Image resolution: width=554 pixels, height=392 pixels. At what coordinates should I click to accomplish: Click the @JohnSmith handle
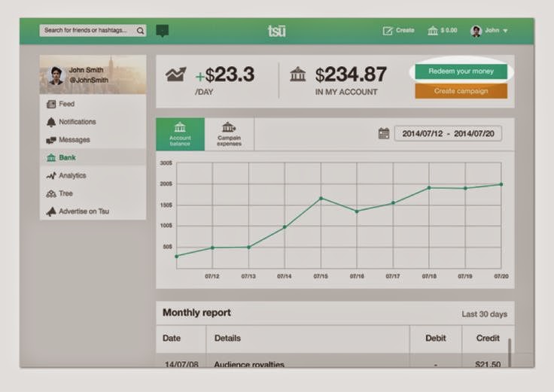click(89, 81)
